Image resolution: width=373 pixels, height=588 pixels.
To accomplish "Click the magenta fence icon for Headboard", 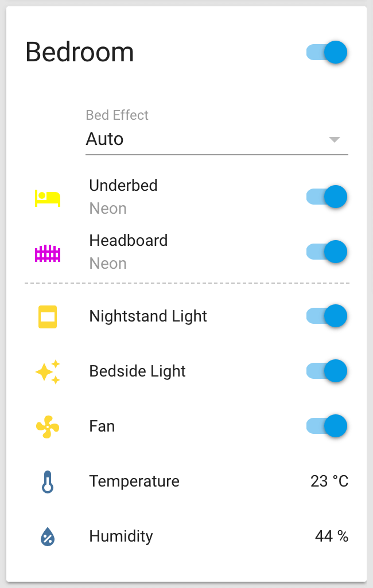I will (x=48, y=253).
